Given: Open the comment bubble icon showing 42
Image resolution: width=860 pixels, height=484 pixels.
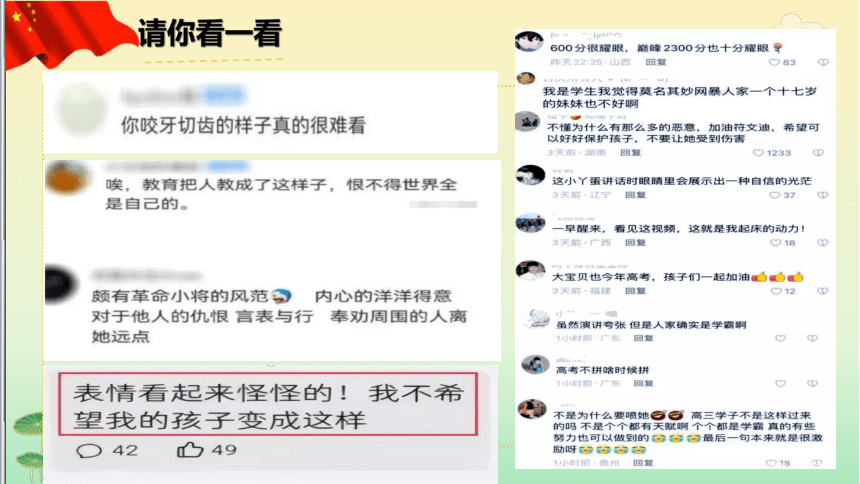Looking at the screenshot, I should (89, 451).
